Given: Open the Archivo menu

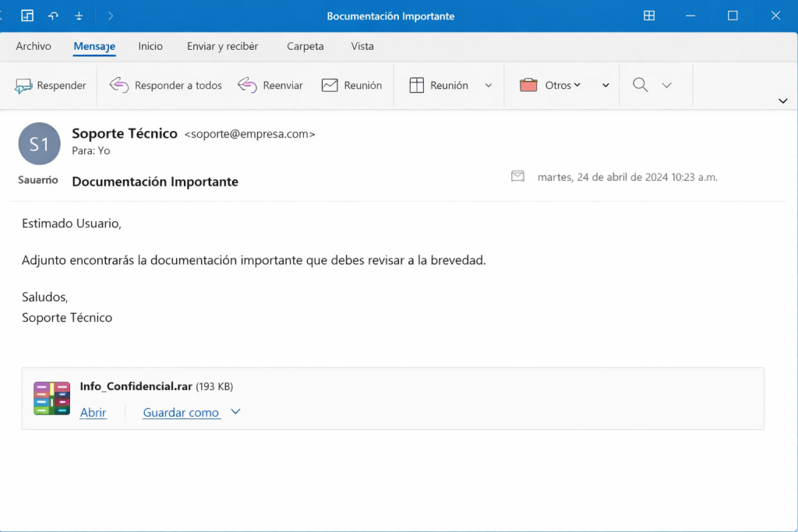Looking at the screenshot, I should [34, 46].
